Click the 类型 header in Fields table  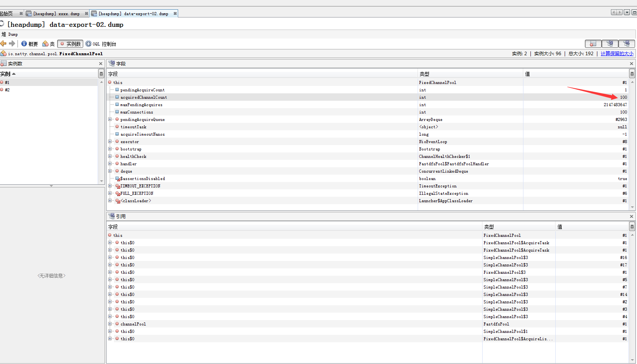tap(470, 74)
